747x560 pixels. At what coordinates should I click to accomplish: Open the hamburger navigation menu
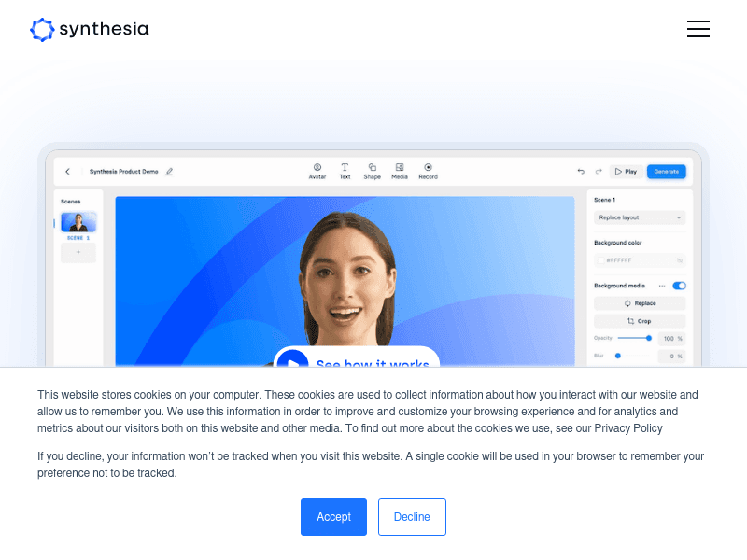click(x=698, y=29)
